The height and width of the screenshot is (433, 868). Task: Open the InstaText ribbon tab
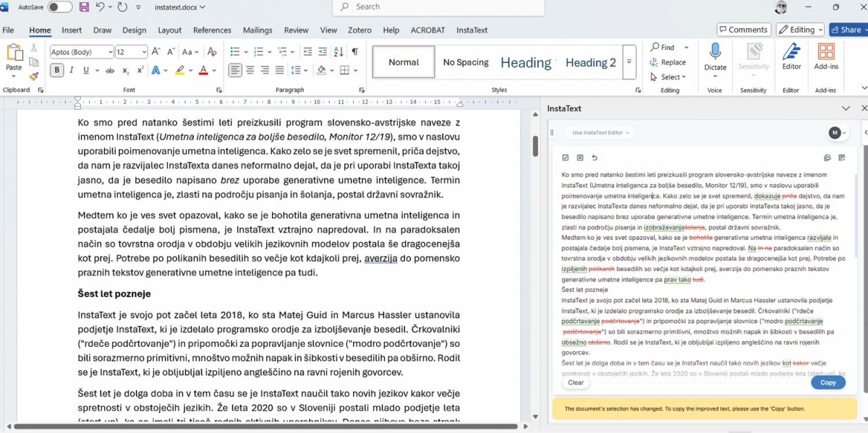(x=472, y=30)
